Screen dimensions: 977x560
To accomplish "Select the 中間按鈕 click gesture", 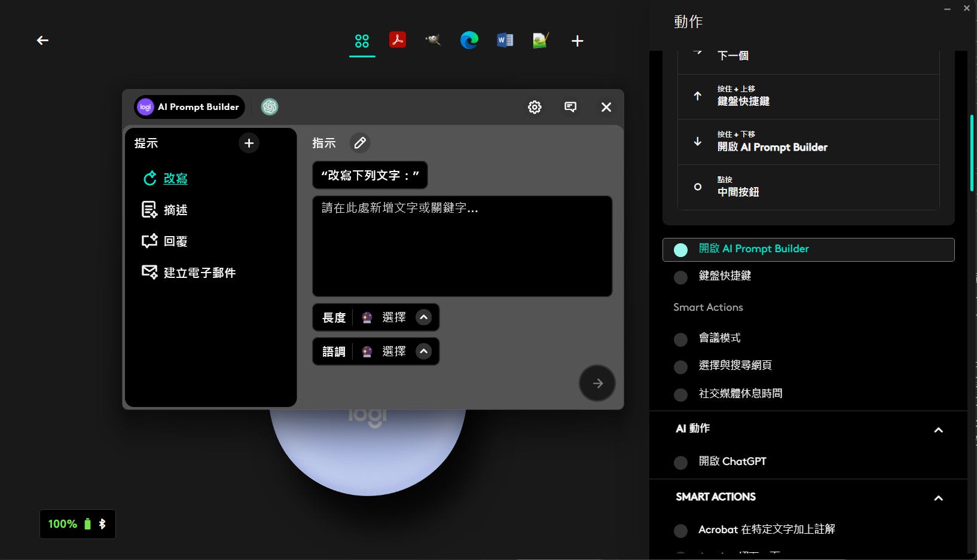I will coord(808,187).
